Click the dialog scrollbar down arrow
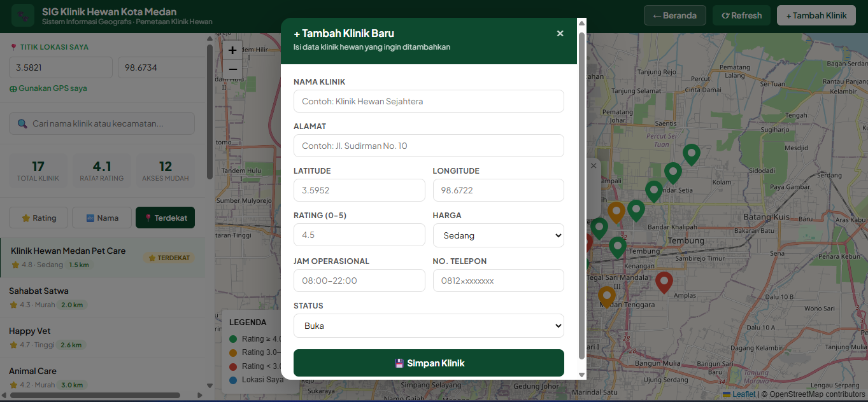 [581, 375]
